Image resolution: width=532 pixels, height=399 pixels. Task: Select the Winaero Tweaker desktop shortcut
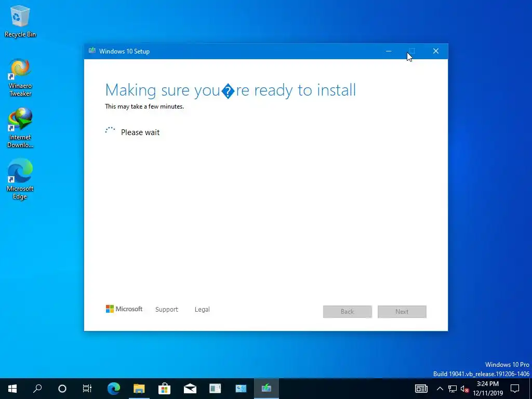click(x=20, y=78)
